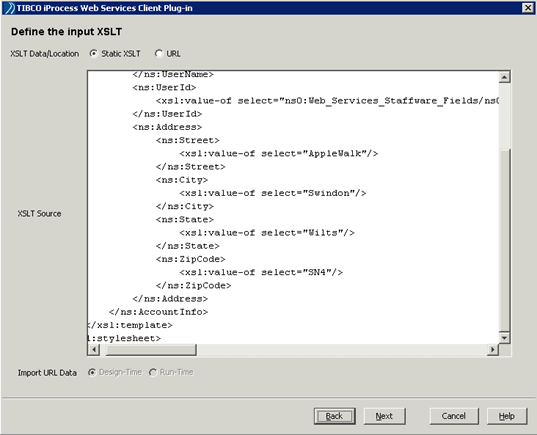Click the closing </xsl:template> line

tap(130, 325)
